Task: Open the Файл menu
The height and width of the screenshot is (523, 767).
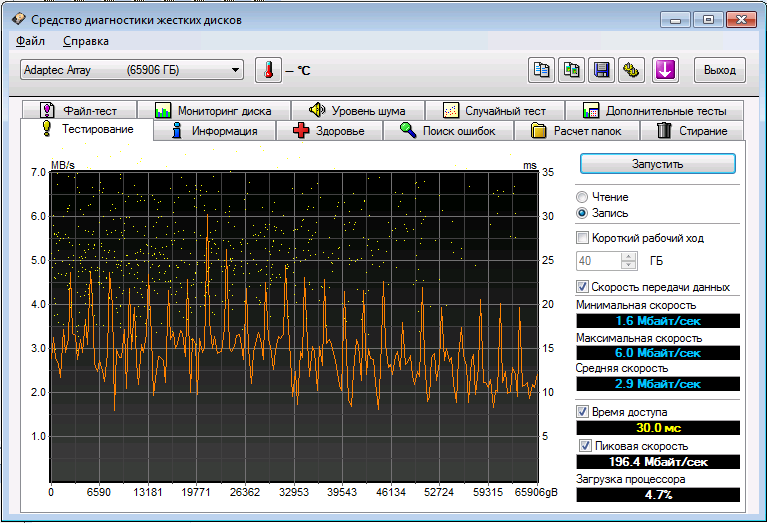Action: (30, 41)
